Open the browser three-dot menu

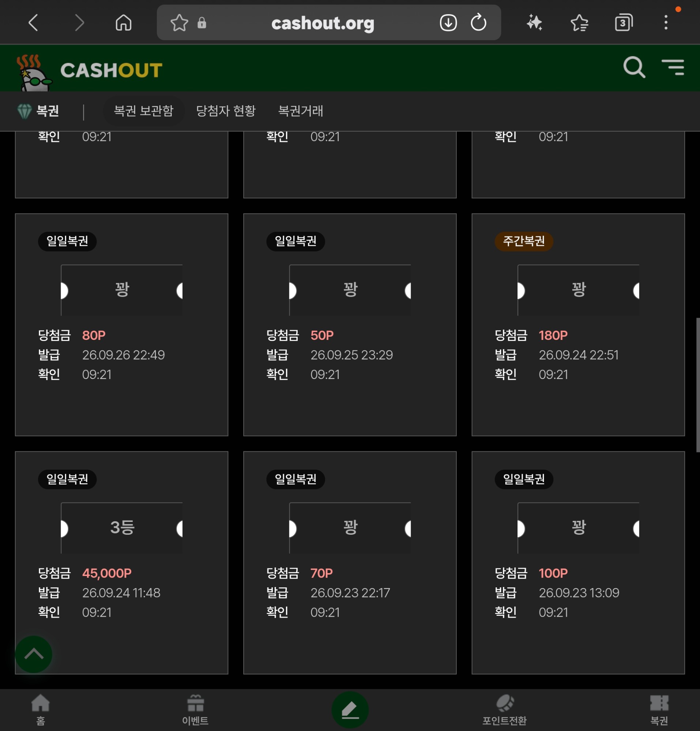666,23
